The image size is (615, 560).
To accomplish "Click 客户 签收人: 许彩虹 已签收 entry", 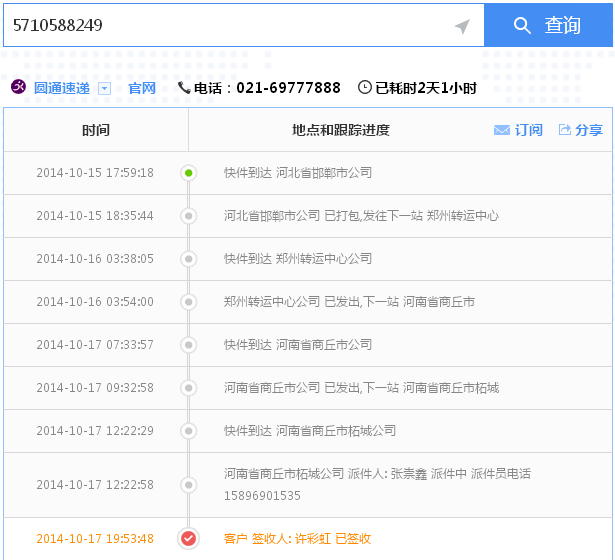I will pos(297,538).
